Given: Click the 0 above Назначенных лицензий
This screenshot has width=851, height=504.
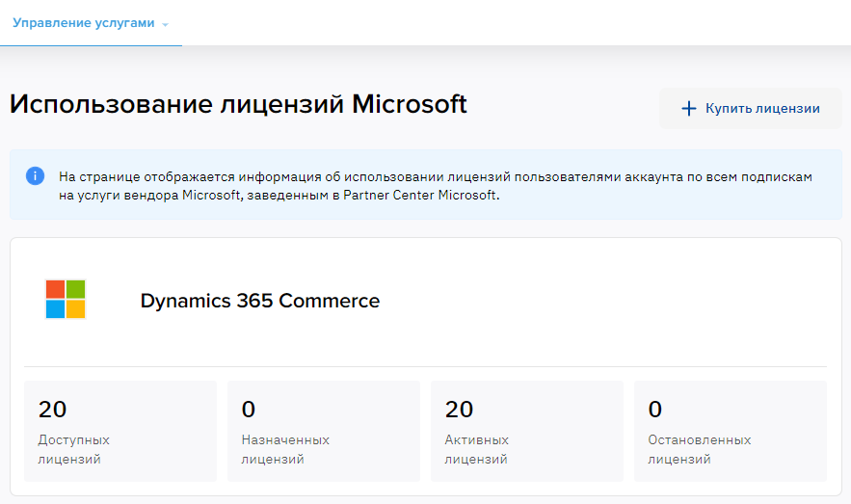Looking at the screenshot, I should tap(249, 409).
